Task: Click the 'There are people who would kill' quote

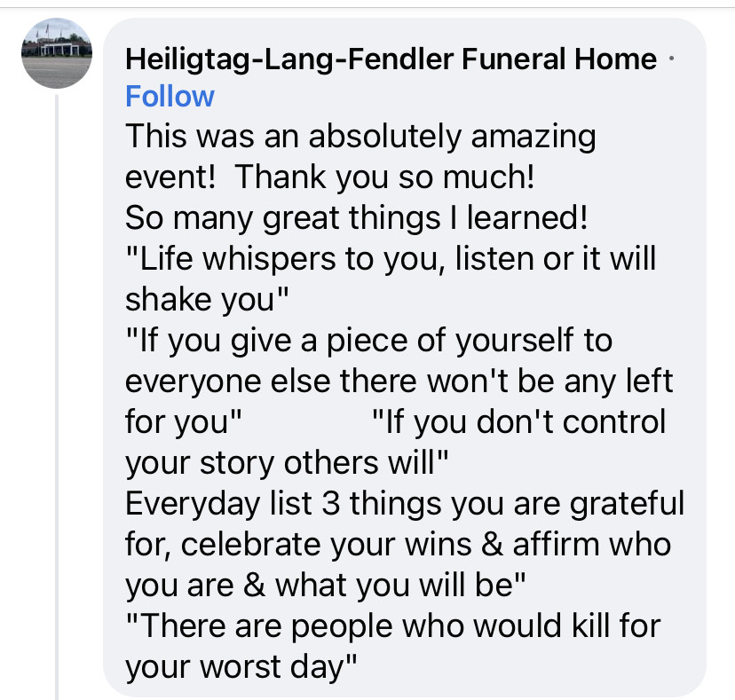Action: [393, 626]
